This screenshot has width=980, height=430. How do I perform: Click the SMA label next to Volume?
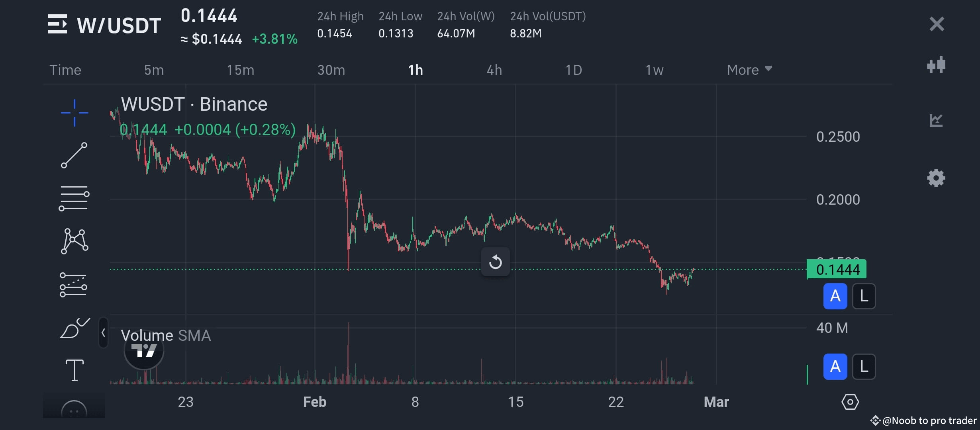coord(195,335)
